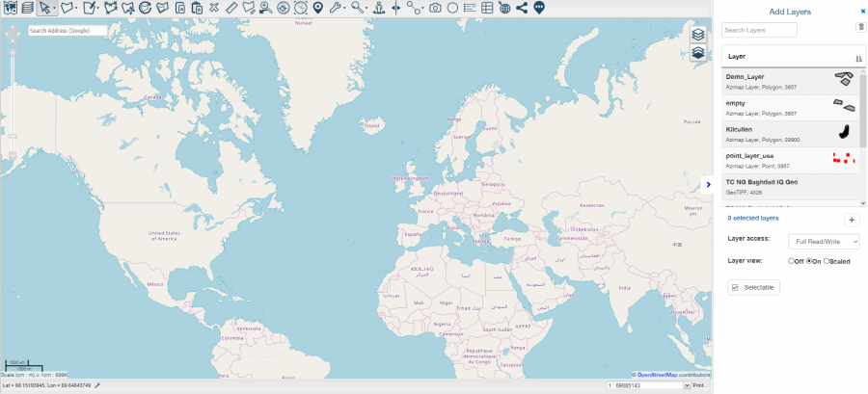Select the Demo_Layer row
This screenshot has width=868, height=394.
pyautogui.click(x=791, y=81)
